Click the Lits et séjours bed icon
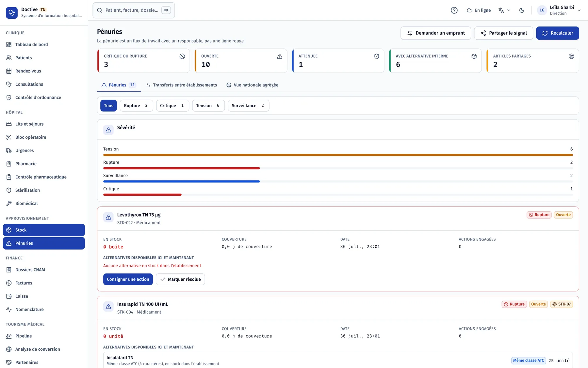The width and height of the screenshot is (588, 368). [9, 124]
